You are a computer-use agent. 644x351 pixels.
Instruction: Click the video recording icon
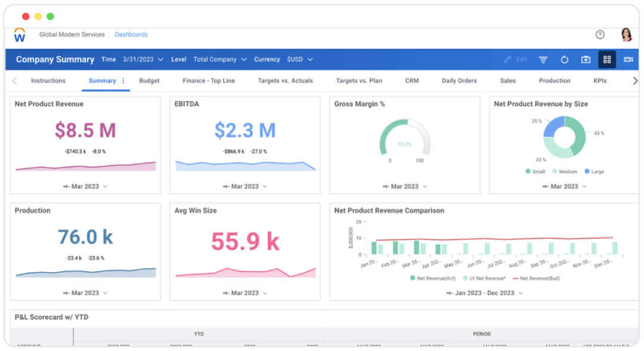(628, 59)
